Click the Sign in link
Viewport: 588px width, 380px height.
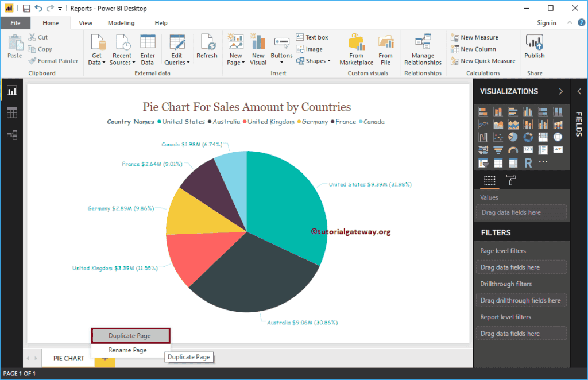coord(546,22)
